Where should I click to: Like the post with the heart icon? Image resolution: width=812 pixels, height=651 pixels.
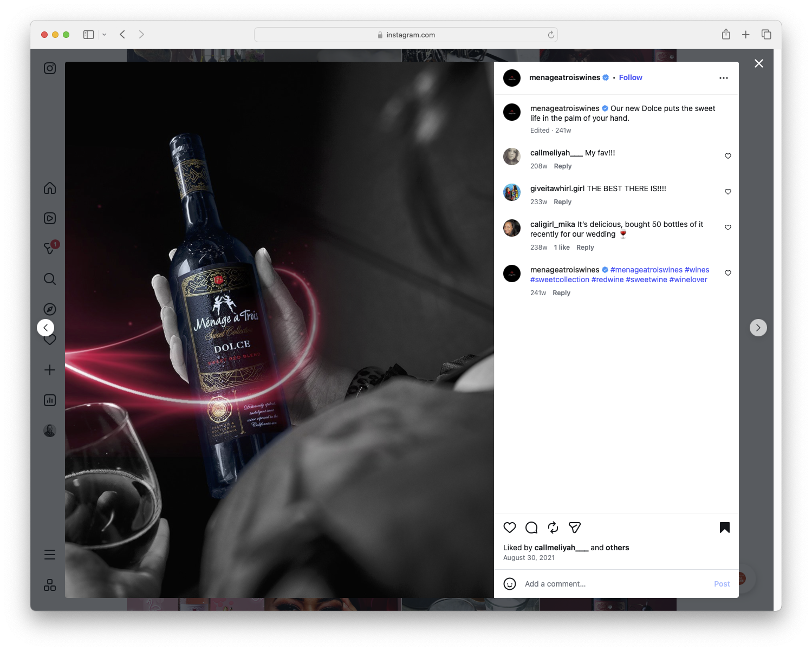pos(509,528)
